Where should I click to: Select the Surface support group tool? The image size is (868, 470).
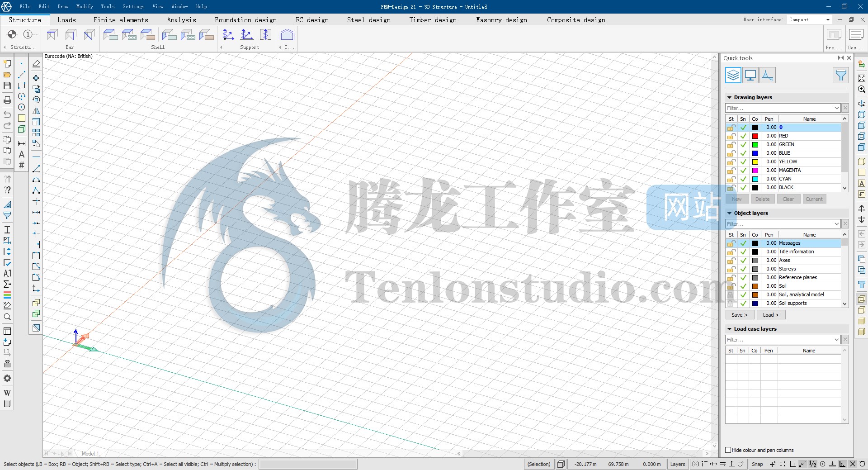pos(265,34)
